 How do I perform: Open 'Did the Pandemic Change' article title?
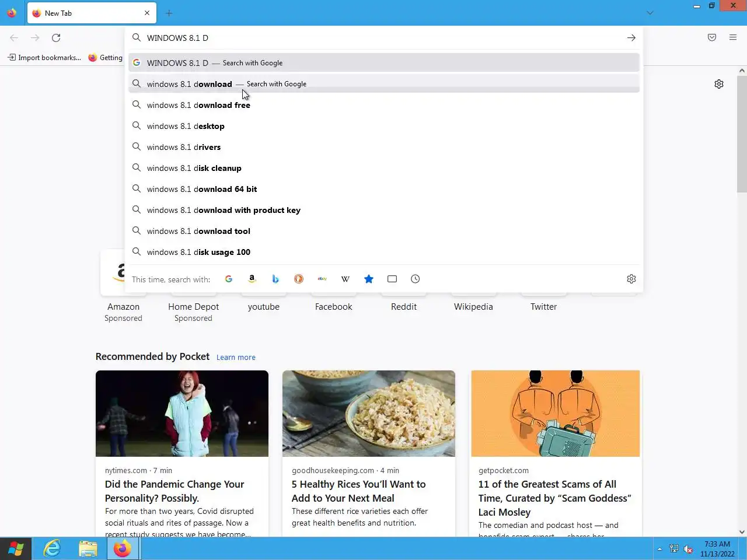[x=174, y=491]
